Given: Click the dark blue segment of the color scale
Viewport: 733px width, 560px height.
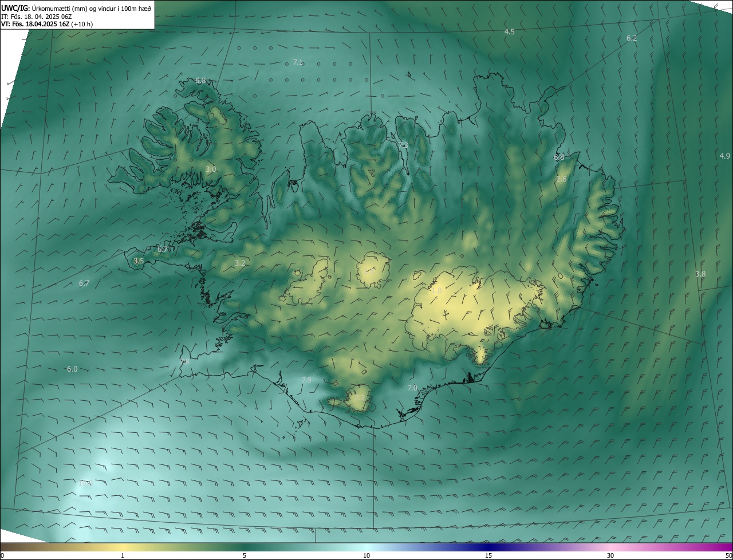Looking at the screenshot, I should [x=488, y=547].
